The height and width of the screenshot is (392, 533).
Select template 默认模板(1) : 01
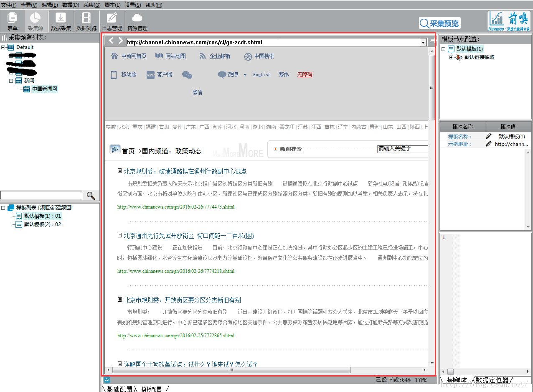click(43, 216)
